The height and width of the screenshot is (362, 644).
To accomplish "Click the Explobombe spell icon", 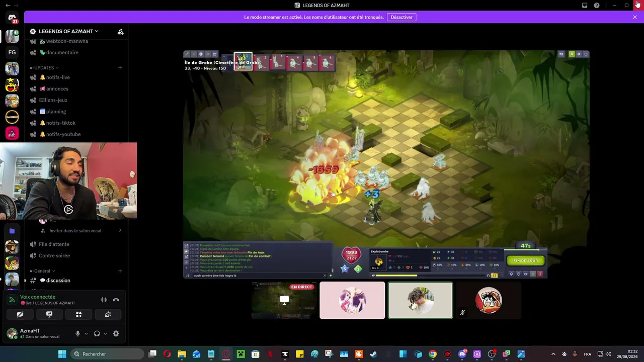I will pyautogui.click(x=378, y=261).
